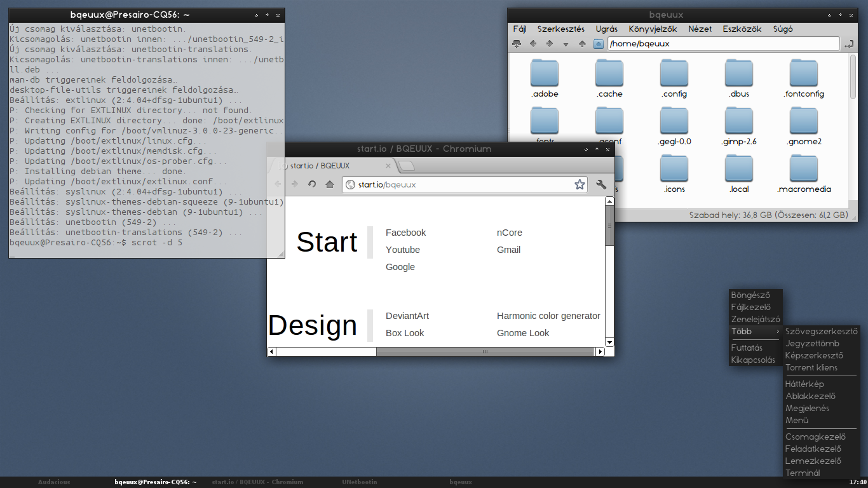
Task: Open the Eszközök menu
Action: (x=742, y=29)
